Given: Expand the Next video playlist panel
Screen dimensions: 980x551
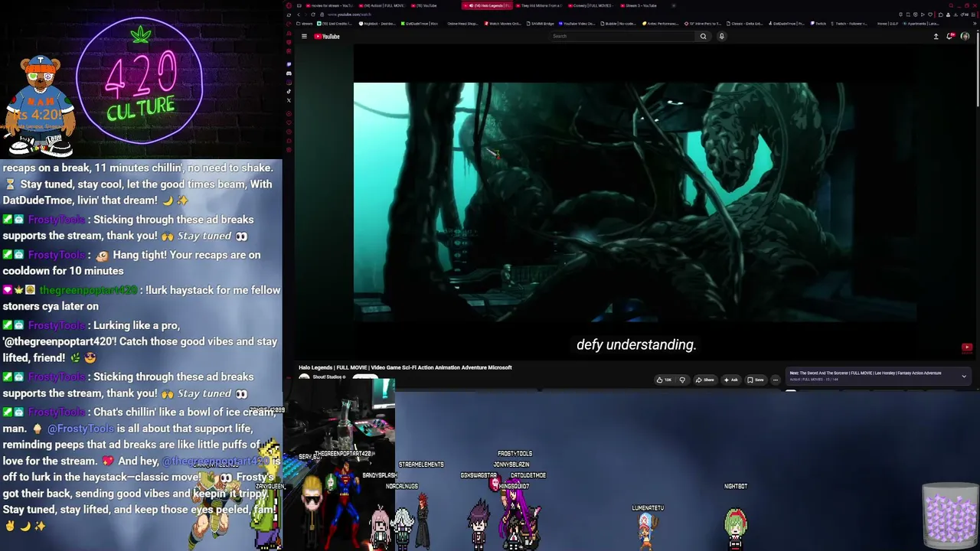Looking at the screenshot, I should click(x=964, y=376).
